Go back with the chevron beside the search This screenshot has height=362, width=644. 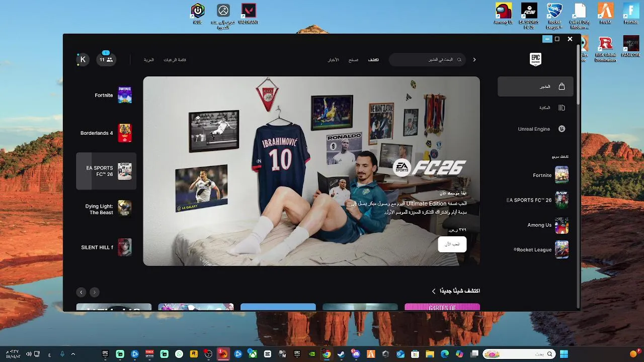(x=474, y=59)
